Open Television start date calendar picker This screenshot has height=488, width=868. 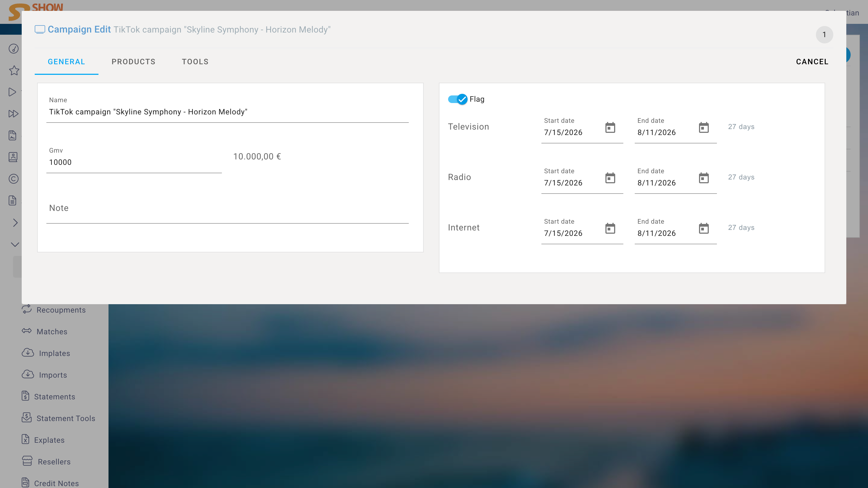coord(610,128)
